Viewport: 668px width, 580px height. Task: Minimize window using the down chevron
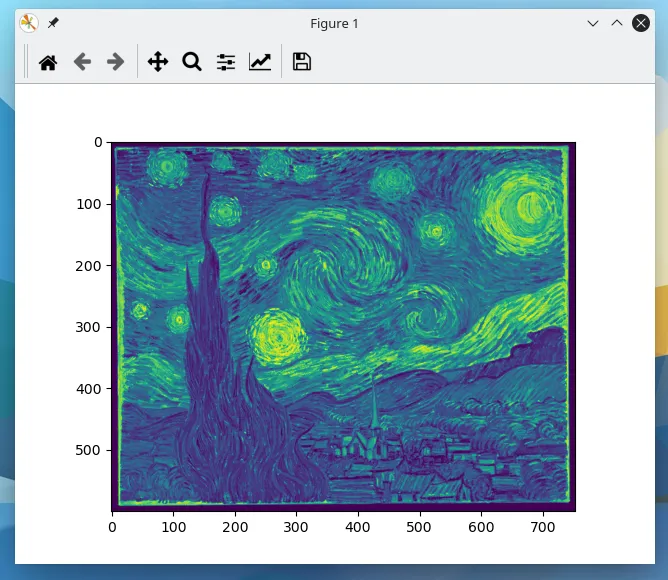tap(593, 23)
